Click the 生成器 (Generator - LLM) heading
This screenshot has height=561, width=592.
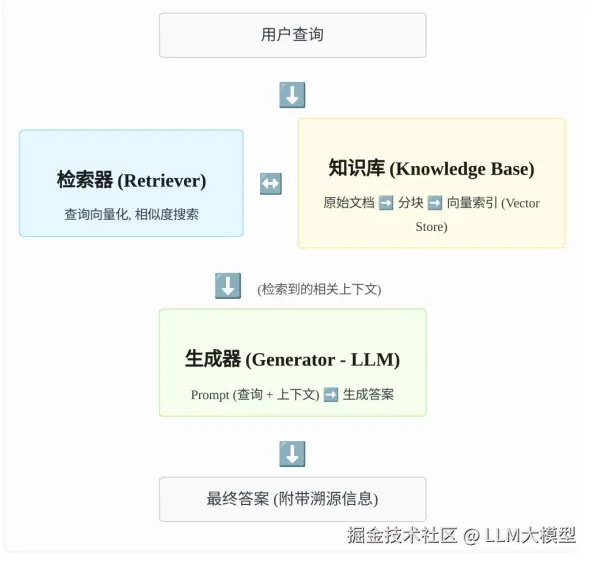click(292, 359)
